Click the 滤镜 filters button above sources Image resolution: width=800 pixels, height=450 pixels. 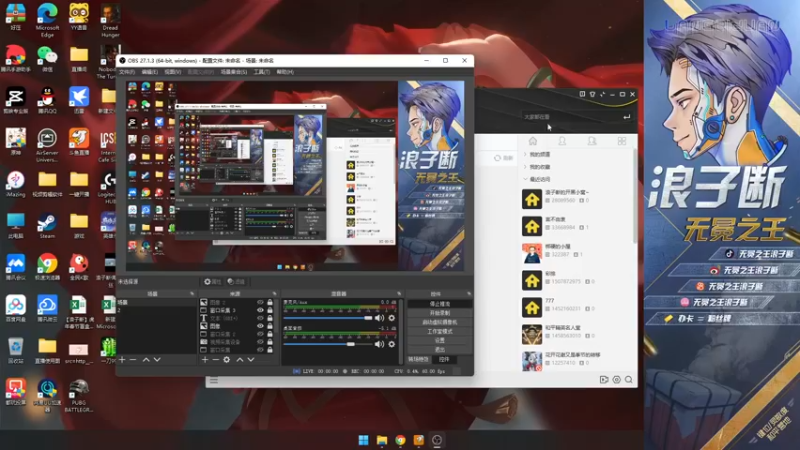pos(236,282)
